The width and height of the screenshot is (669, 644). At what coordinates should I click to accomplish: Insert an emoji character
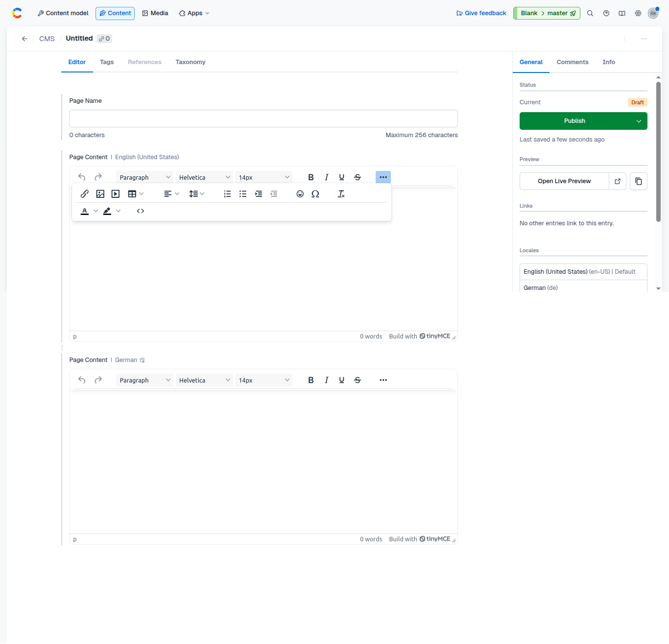click(300, 193)
